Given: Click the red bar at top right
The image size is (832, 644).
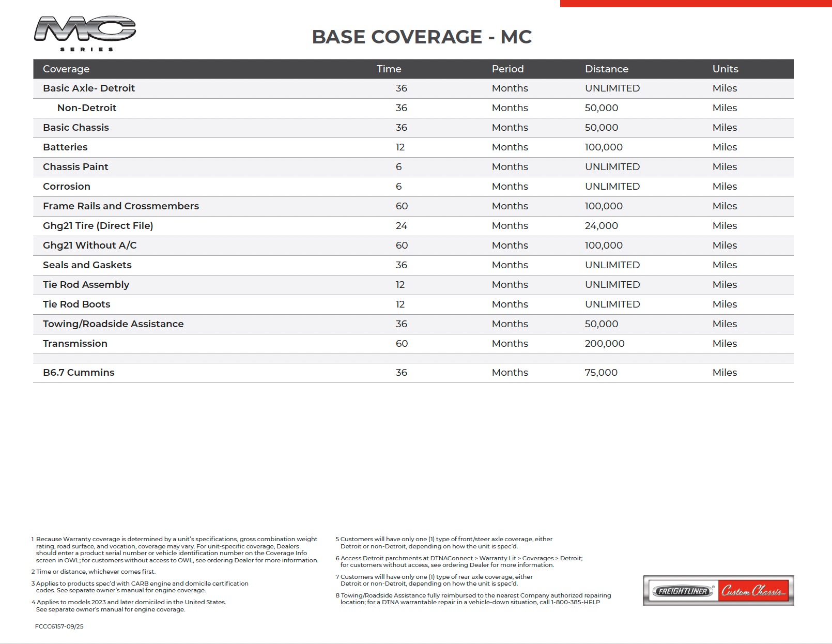Looking at the screenshot, I should pos(695,3).
